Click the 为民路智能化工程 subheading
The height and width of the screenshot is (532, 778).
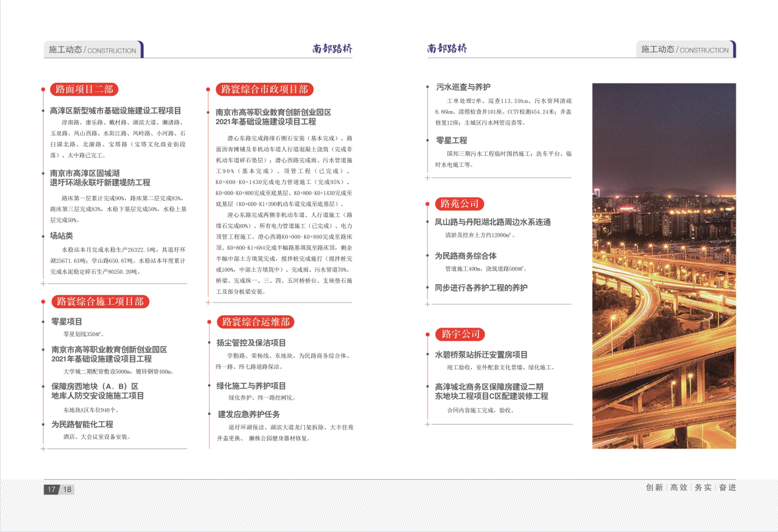click(x=82, y=424)
